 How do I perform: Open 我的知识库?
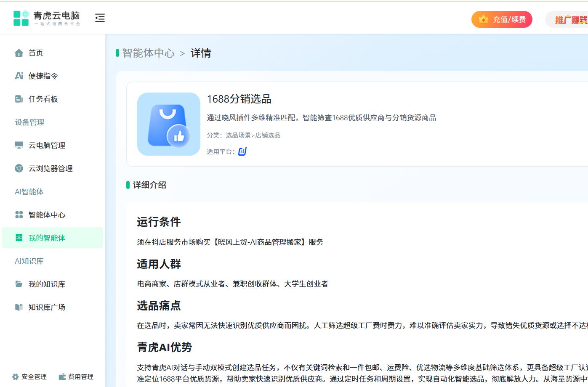pyautogui.click(x=53, y=284)
